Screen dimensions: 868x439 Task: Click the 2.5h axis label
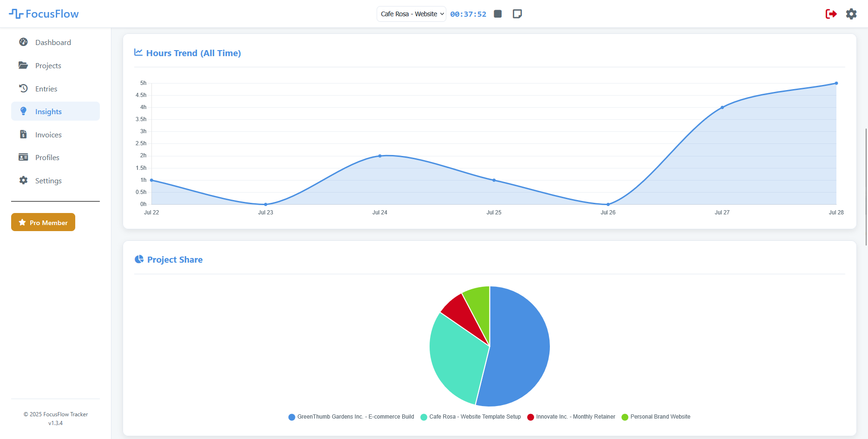pyautogui.click(x=141, y=143)
